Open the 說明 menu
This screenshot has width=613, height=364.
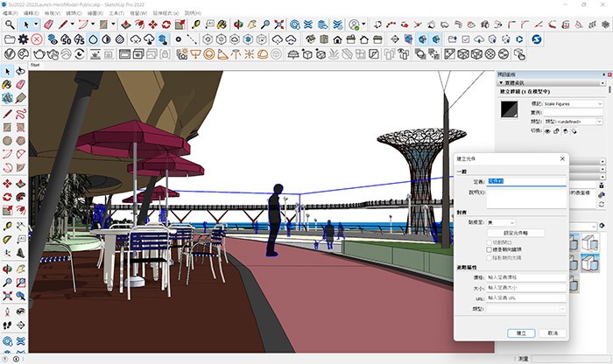[x=193, y=13]
